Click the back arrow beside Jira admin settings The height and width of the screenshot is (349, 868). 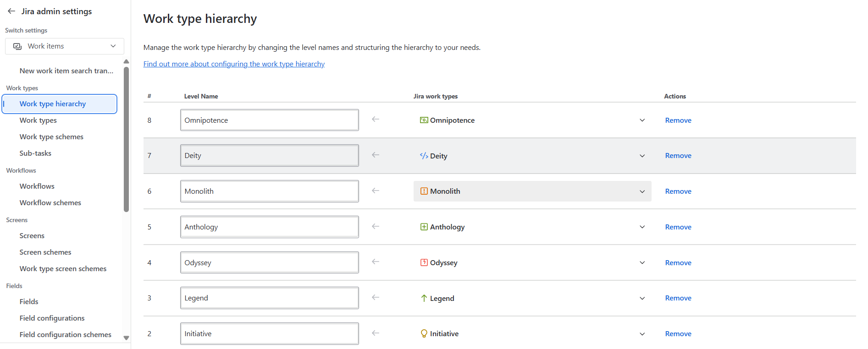pyautogui.click(x=11, y=11)
